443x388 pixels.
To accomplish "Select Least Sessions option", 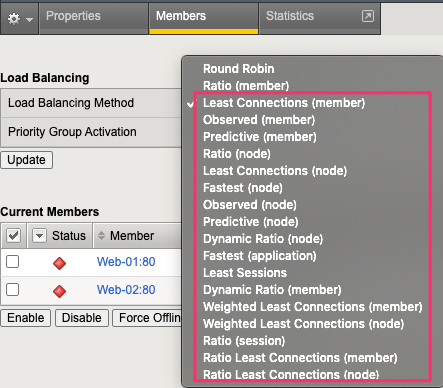I will [245, 273].
